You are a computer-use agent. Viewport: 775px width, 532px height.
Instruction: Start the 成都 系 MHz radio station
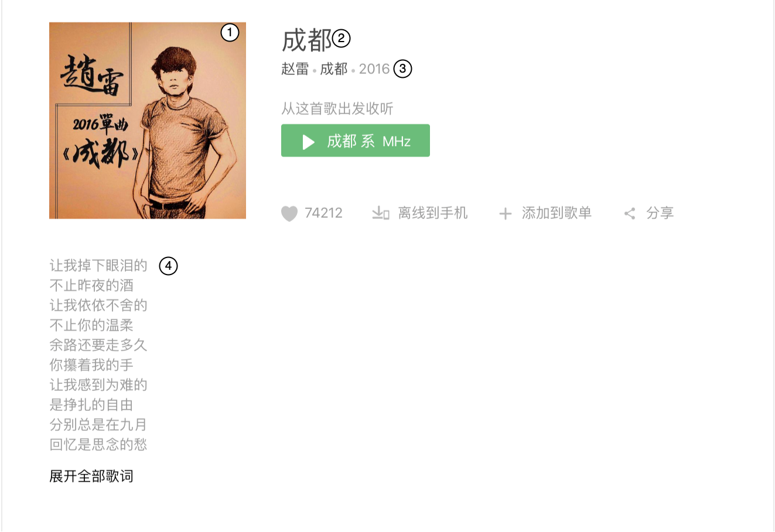[356, 140]
